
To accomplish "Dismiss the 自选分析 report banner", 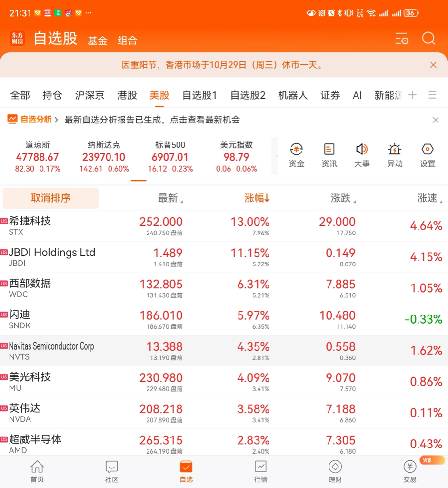I will pos(436,120).
